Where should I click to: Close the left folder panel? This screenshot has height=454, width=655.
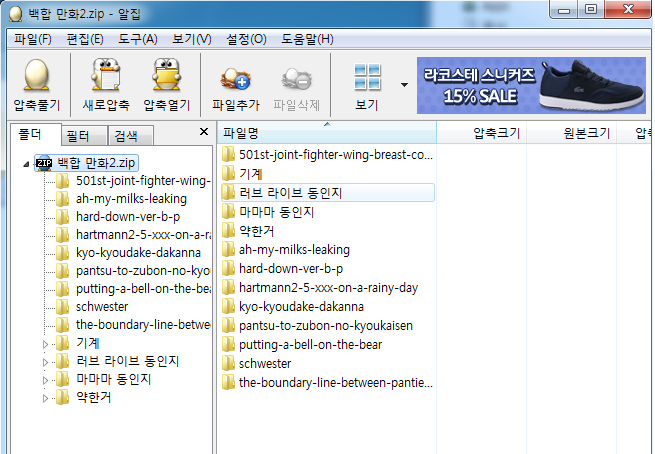pyautogui.click(x=204, y=132)
